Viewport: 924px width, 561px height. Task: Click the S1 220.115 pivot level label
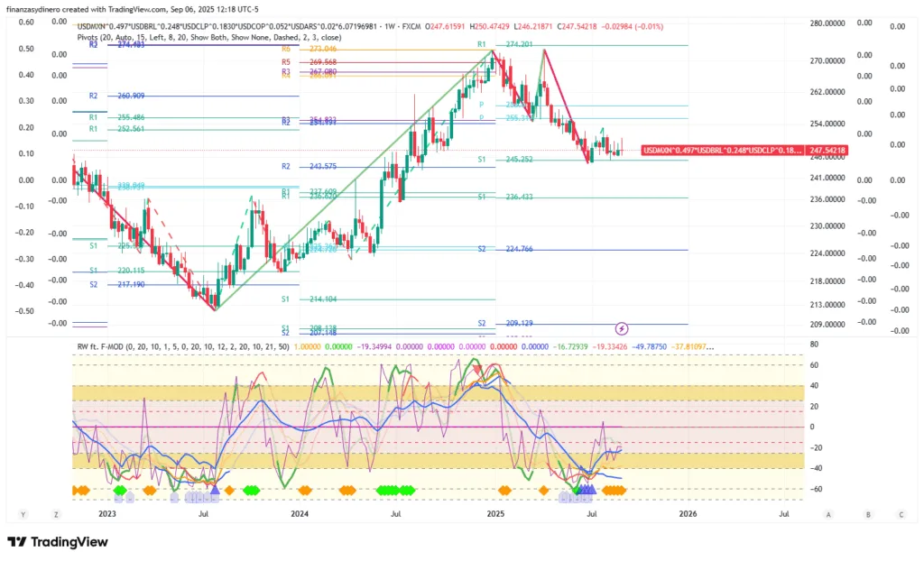pyautogui.click(x=116, y=271)
